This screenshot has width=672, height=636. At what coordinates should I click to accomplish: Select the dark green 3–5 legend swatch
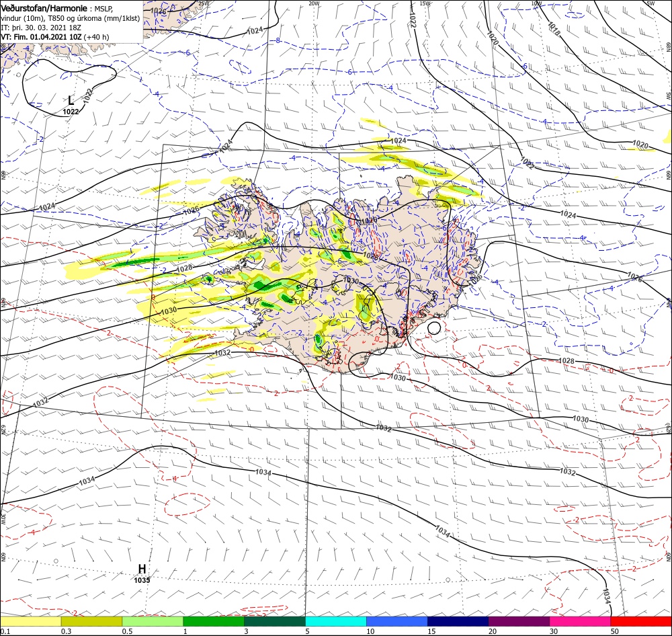tap(275, 621)
